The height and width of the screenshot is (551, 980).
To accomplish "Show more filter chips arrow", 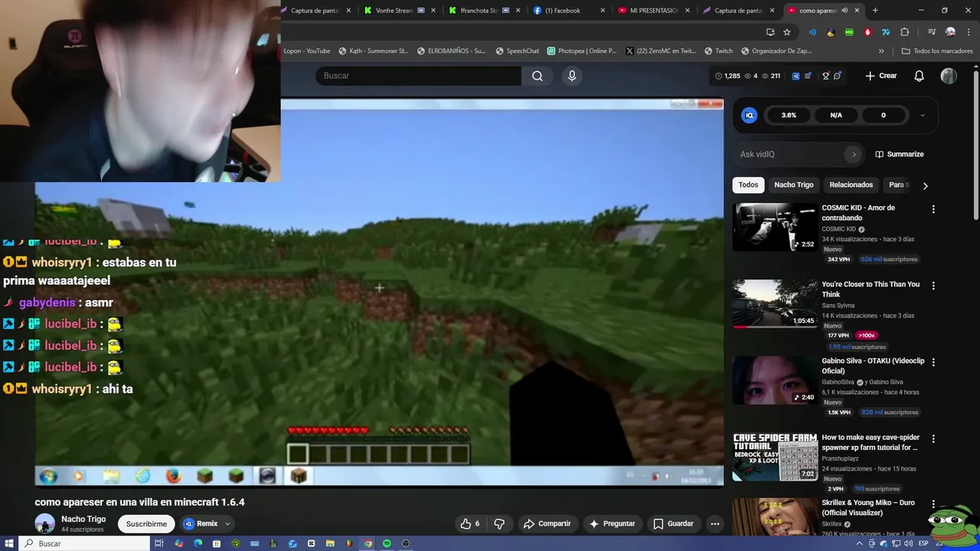I will 925,185.
